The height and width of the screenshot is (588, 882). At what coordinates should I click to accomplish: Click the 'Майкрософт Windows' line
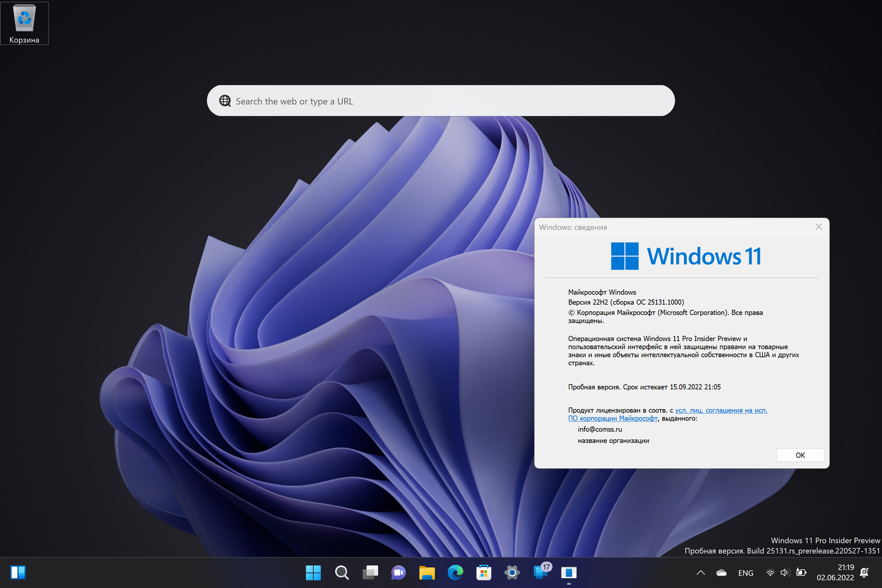point(602,292)
